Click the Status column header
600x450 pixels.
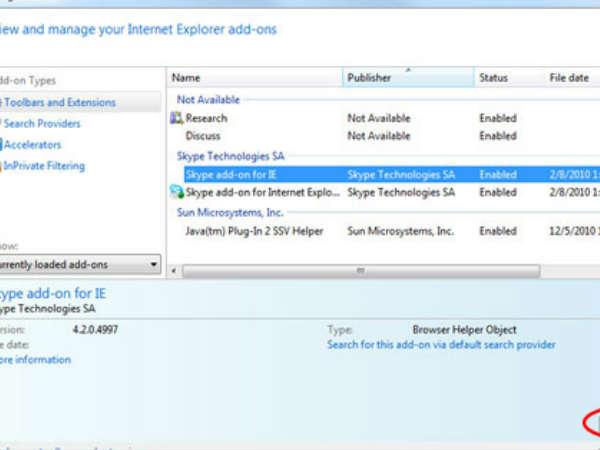tap(509, 78)
